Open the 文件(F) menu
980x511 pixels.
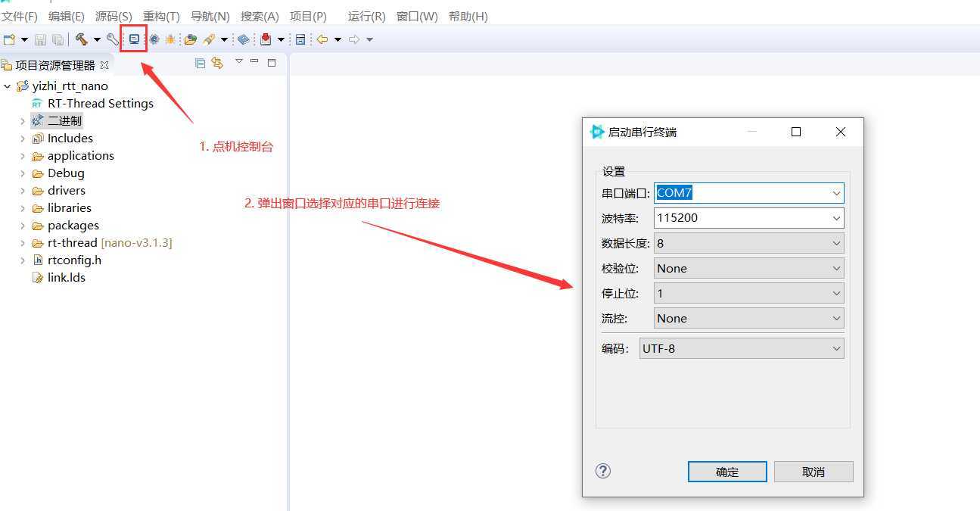(20, 16)
